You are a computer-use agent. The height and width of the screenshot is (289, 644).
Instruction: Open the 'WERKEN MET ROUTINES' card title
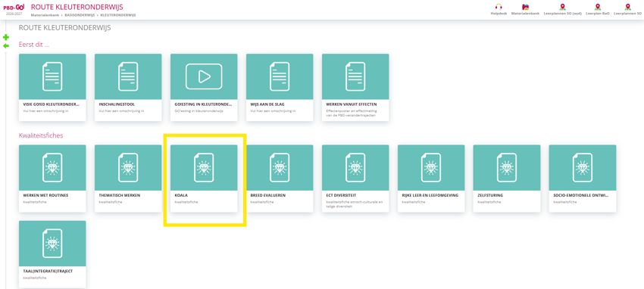(x=45, y=195)
